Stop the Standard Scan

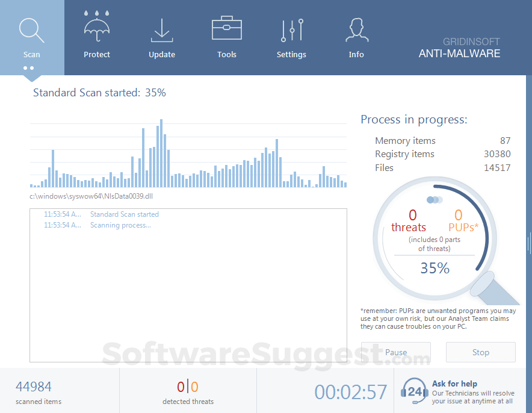coord(480,352)
